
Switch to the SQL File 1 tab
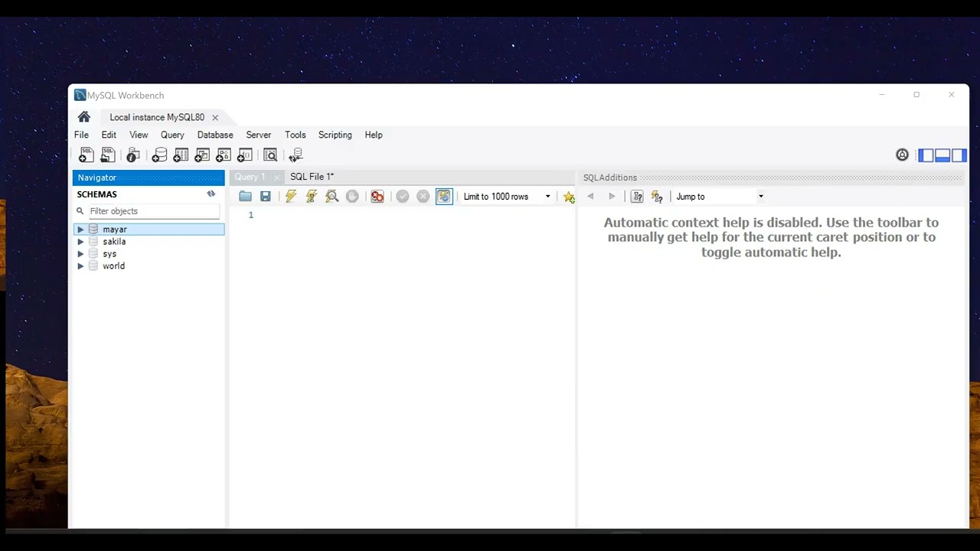coord(312,177)
